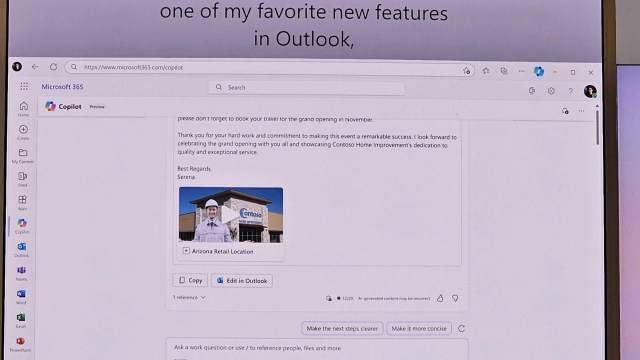Viewport: 640px width, 360px height.
Task: Choose Make it more concise suggestion
Action: click(x=419, y=328)
